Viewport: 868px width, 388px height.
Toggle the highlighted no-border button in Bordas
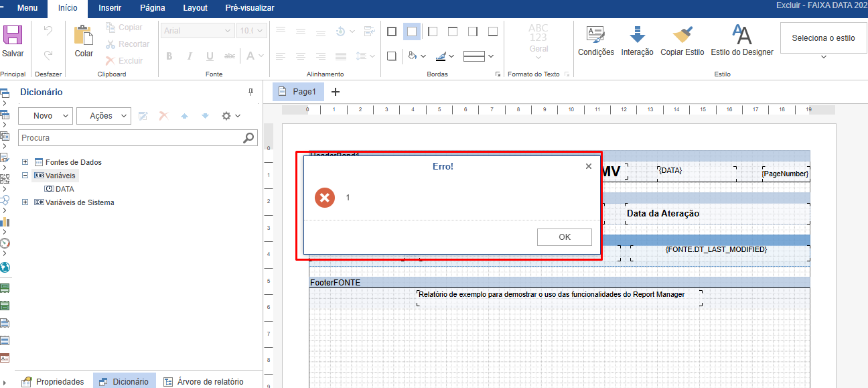coord(412,31)
